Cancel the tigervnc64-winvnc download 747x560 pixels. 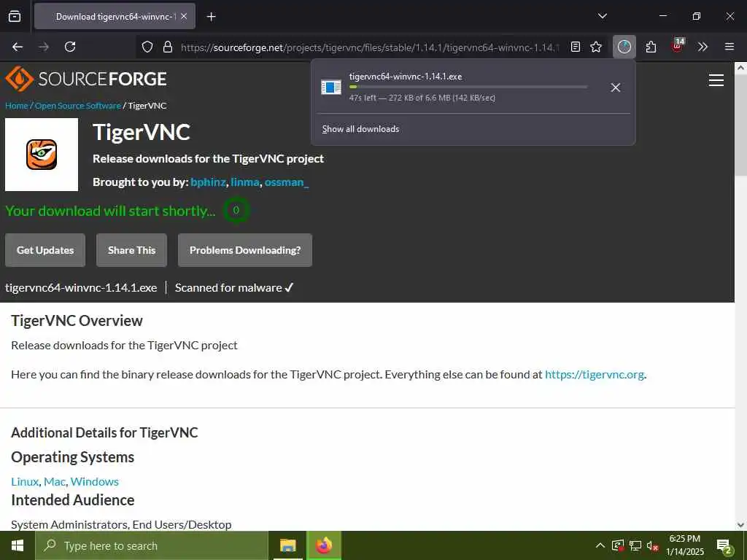click(x=616, y=87)
